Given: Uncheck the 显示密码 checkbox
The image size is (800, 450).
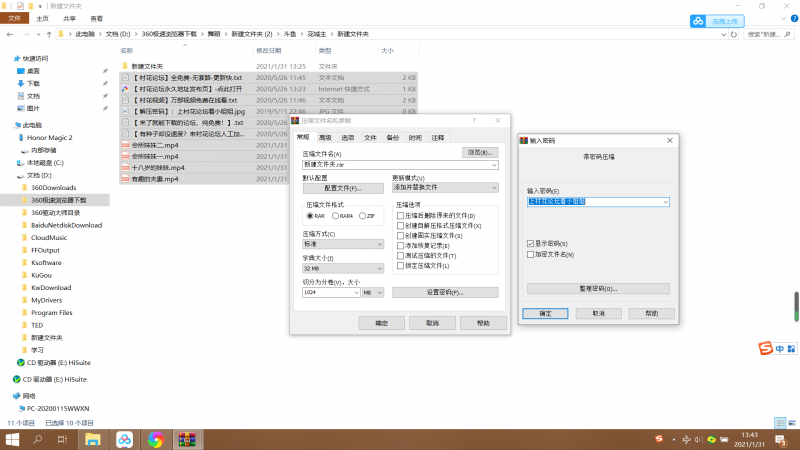Looking at the screenshot, I should (x=530, y=243).
